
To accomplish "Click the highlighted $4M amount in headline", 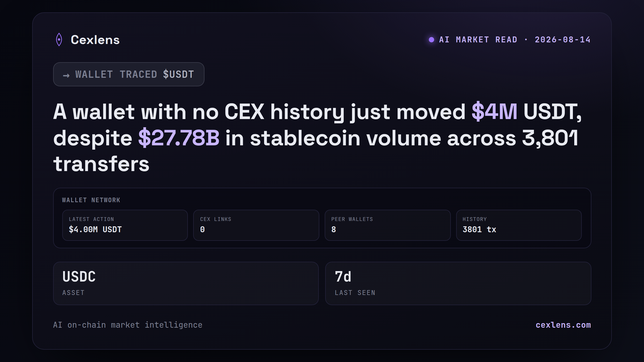I will (494, 112).
